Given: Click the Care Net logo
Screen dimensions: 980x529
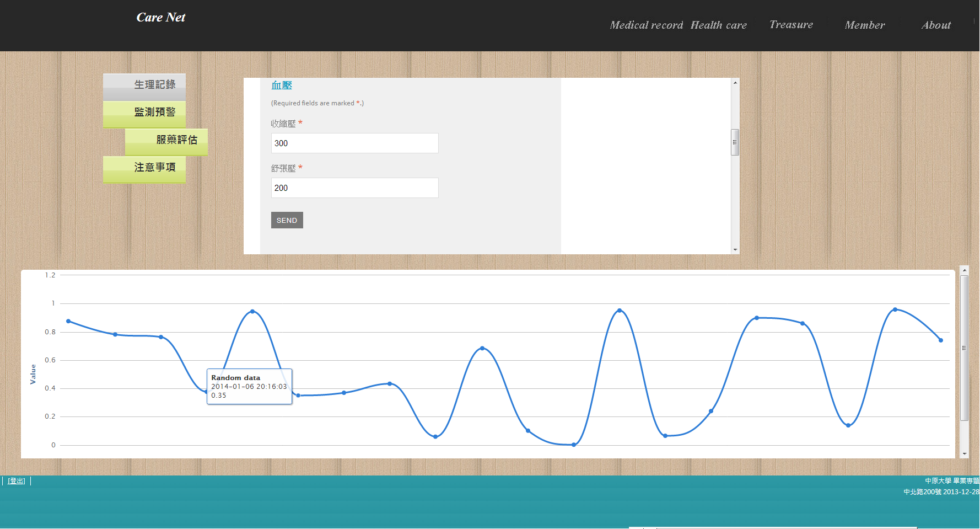Looking at the screenshot, I should pyautogui.click(x=160, y=18).
